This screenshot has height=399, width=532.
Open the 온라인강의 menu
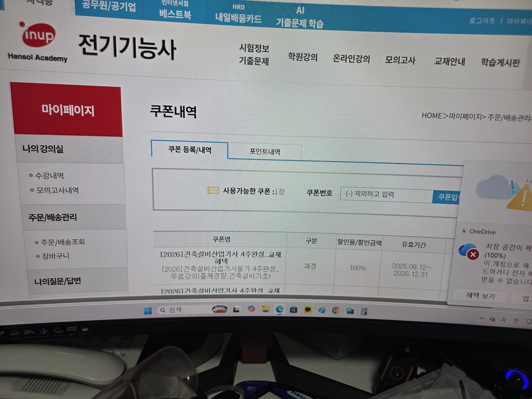click(x=351, y=58)
